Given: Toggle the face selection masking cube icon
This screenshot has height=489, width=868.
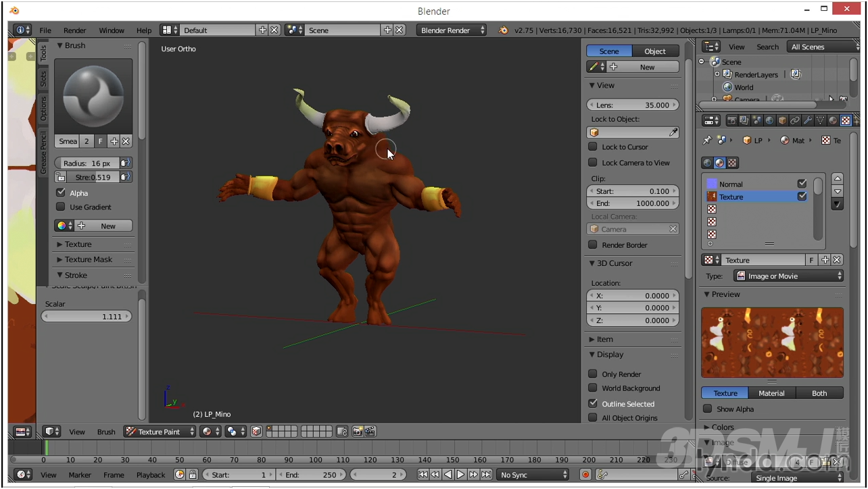Looking at the screenshot, I should (256, 432).
